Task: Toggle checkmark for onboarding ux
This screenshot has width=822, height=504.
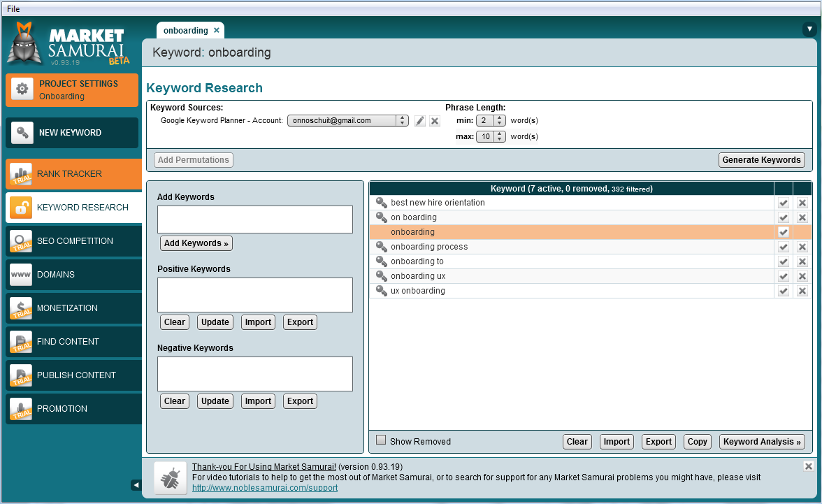Action: coord(783,276)
